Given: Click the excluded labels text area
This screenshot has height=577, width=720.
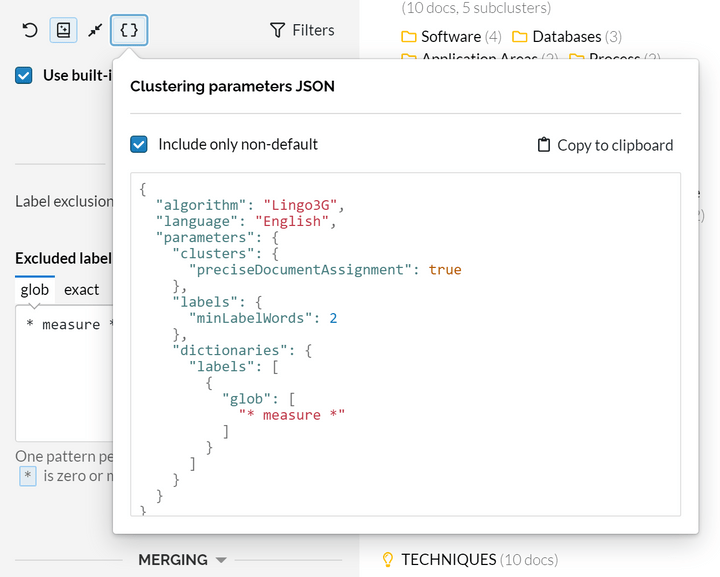Looking at the screenshot, I should click(x=64, y=373).
